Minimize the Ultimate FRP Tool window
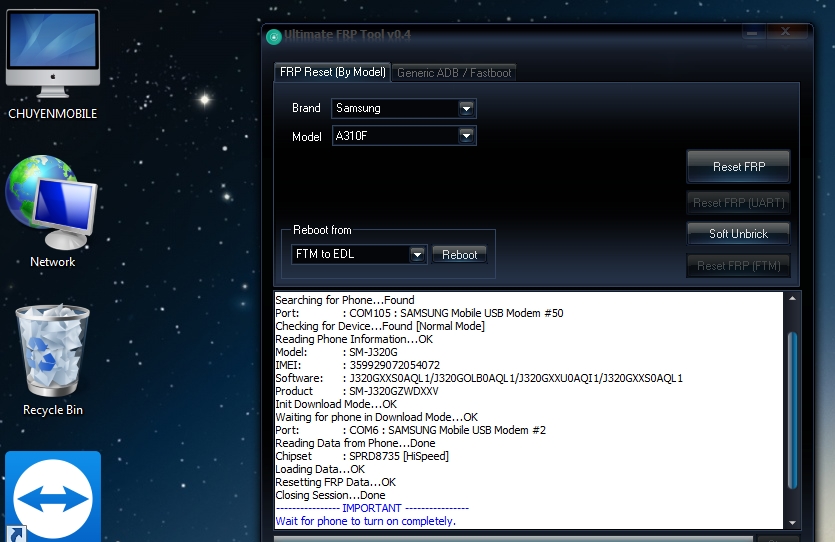The width and height of the screenshot is (835, 542). [752, 32]
